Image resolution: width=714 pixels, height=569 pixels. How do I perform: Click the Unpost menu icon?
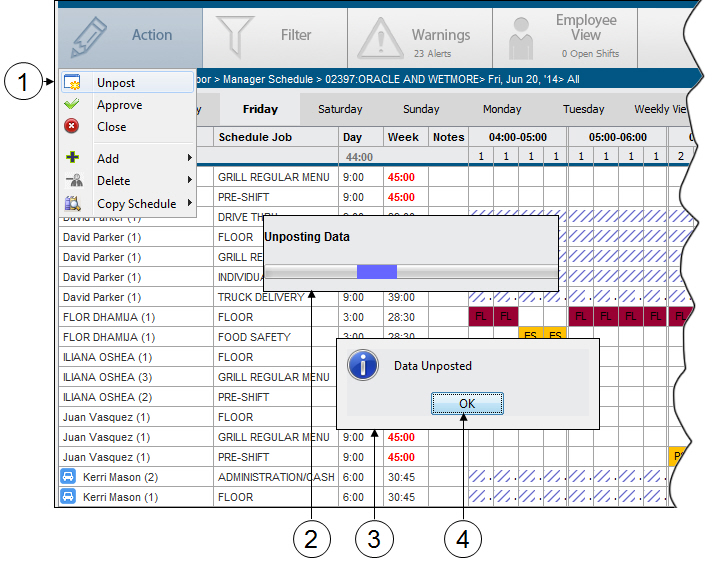tap(72, 82)
